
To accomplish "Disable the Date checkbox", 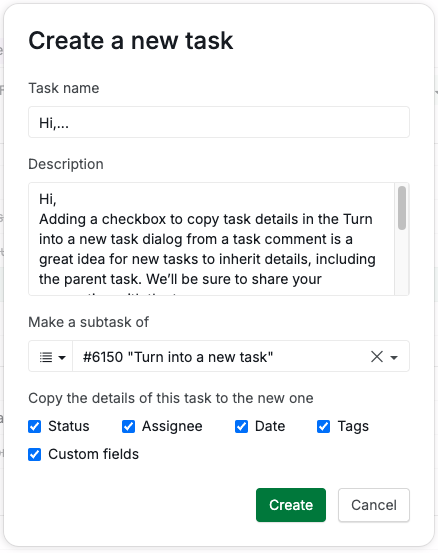I will tap(241, 426).
